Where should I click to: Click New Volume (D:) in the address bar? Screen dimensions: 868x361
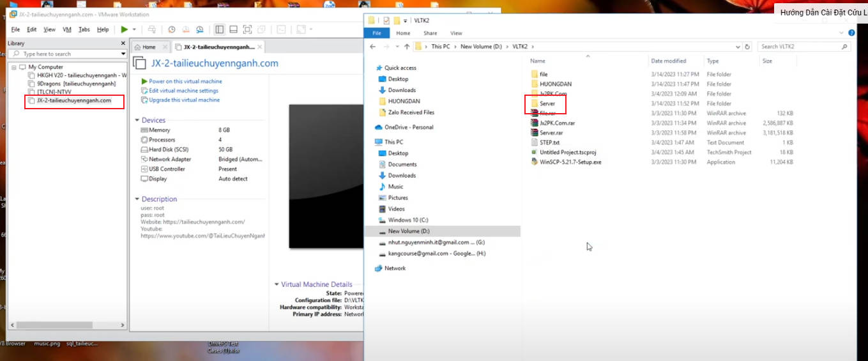(x=482, y=47)
